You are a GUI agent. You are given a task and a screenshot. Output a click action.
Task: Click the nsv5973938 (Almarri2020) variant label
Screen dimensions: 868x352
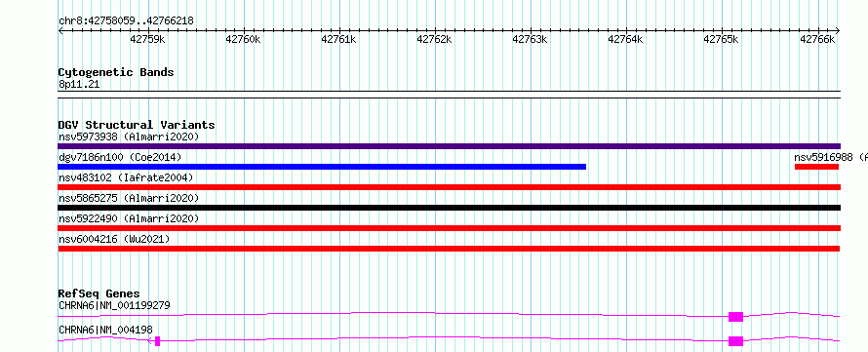coord(129,137)
